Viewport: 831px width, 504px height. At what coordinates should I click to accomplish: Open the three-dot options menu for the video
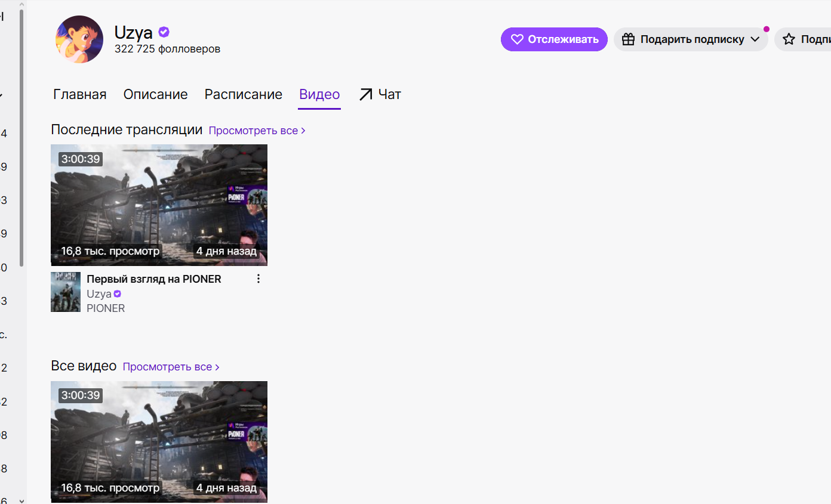[258, 279]
